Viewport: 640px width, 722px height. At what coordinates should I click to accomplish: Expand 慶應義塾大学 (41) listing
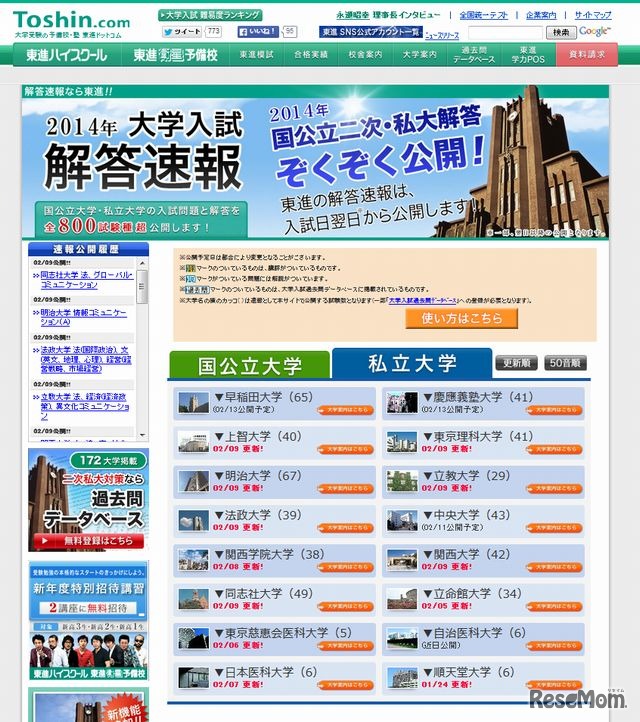point(477,397)
